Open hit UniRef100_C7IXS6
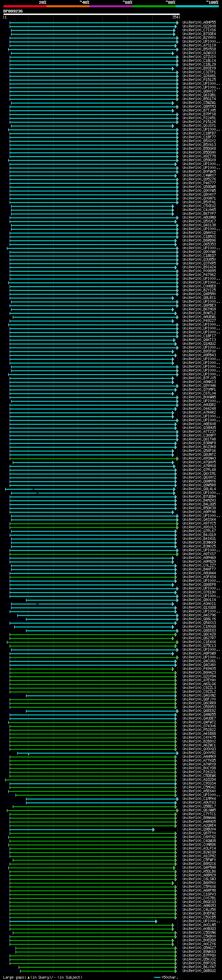The height and width of the screenshot is (980, 222). pos(199,30)
